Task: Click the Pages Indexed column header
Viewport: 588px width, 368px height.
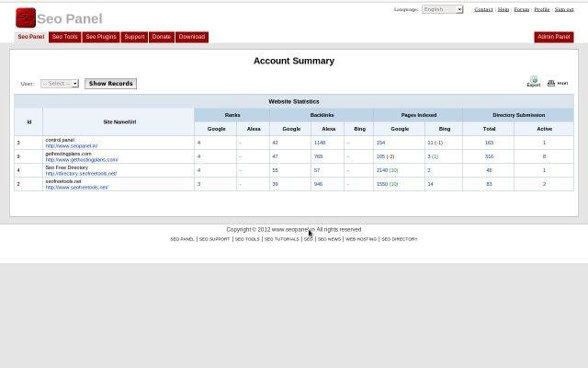Action: [419, 115]
